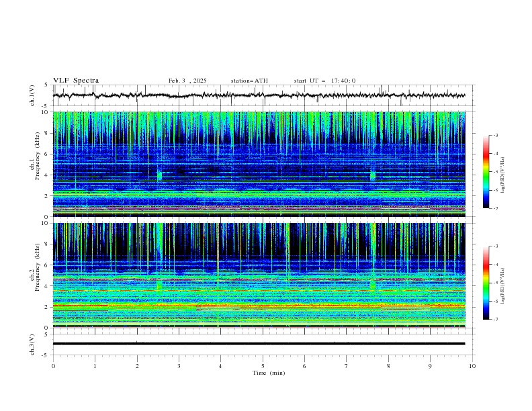Click the "-4" tick on ch.2 colorbar
The width and height of the screenshot is (532, 411).
495,265
